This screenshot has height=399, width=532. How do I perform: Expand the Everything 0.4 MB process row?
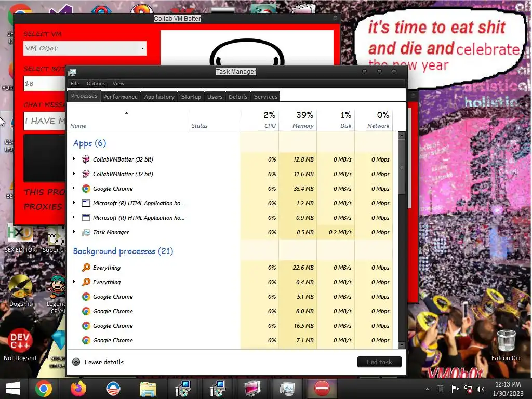point(74,282)
